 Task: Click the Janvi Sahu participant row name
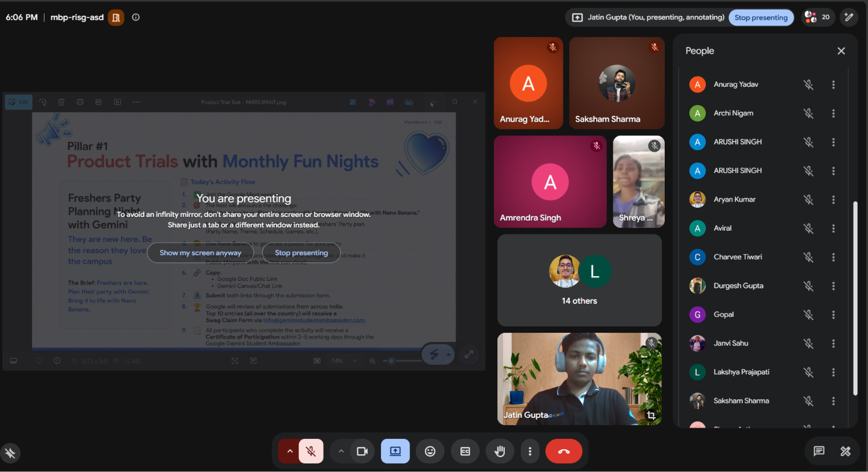pos(731,343)
